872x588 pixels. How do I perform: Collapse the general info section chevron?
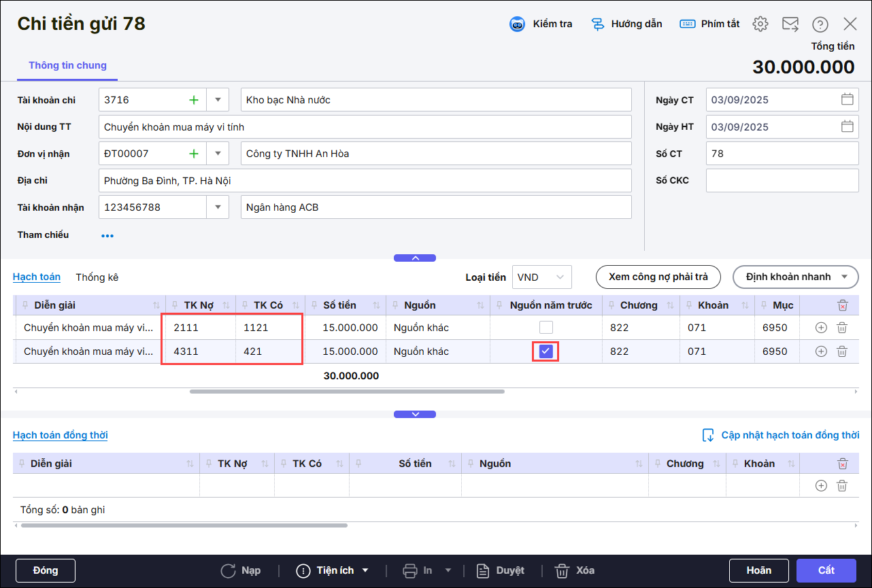coord(415,258)
